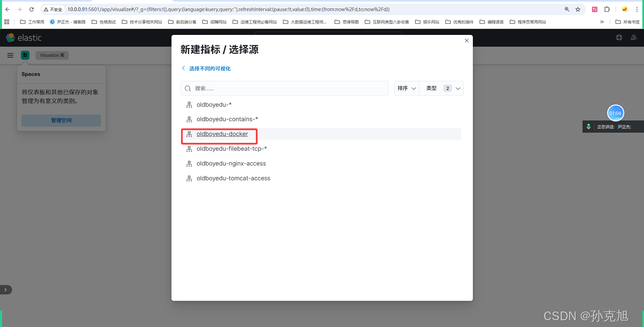
Task: Click the 不安全 security warning badge
Action: click(x=53, y=9)
